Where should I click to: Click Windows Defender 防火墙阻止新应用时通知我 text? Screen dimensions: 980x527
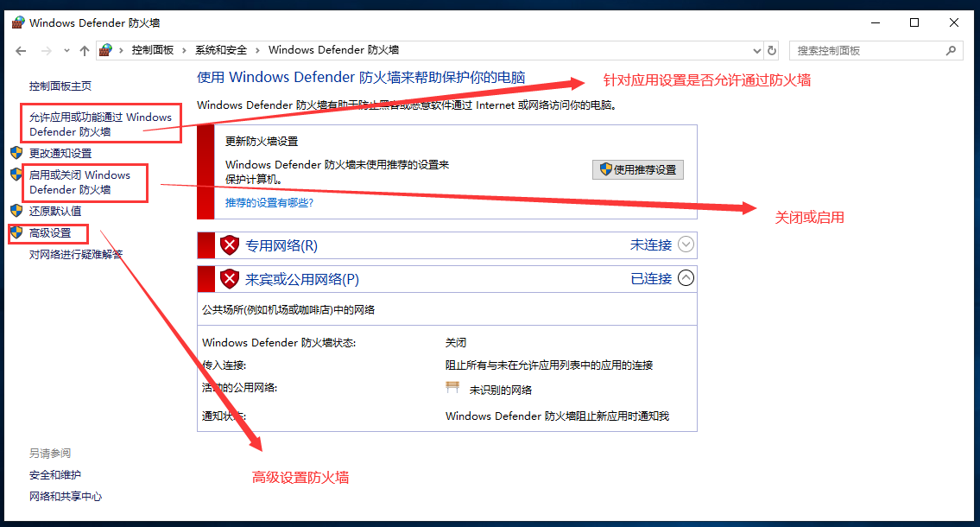pos(557,416)
